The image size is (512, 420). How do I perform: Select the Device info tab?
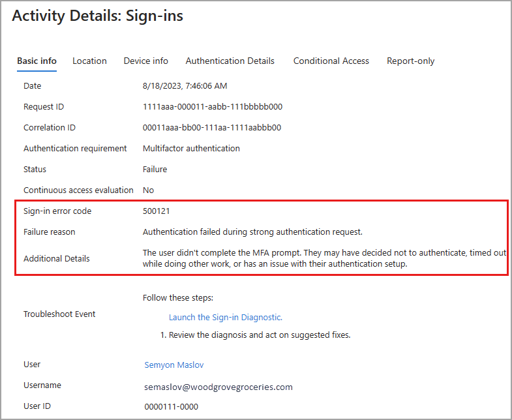[145, 61]
